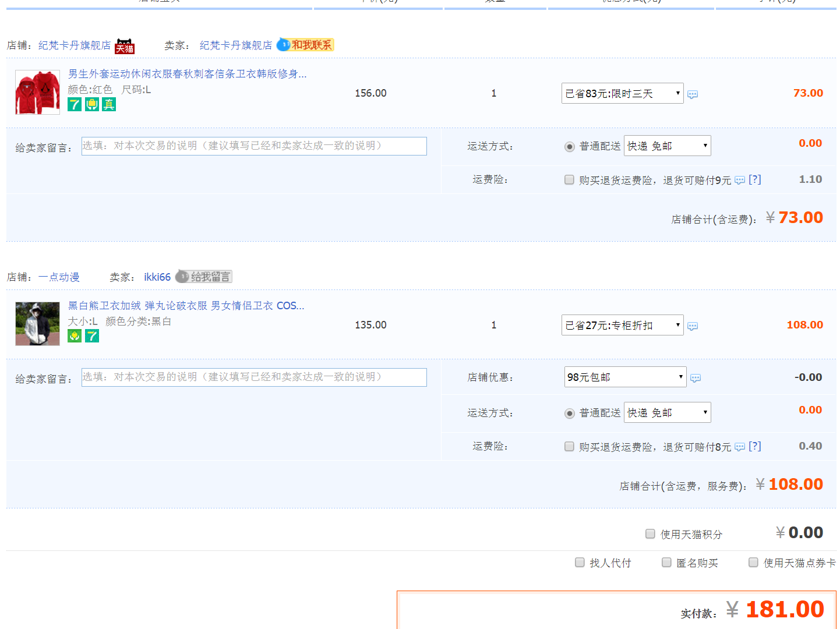Click the shield badge under the red hoodie

point(92,104)
